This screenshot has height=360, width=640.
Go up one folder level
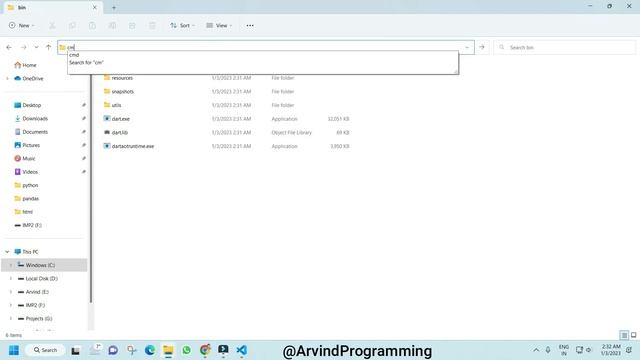[x=48, y=47]
